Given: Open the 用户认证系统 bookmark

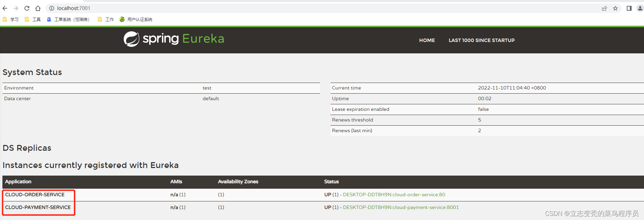Looking at the screenshot, I should (x=136, y=20).
